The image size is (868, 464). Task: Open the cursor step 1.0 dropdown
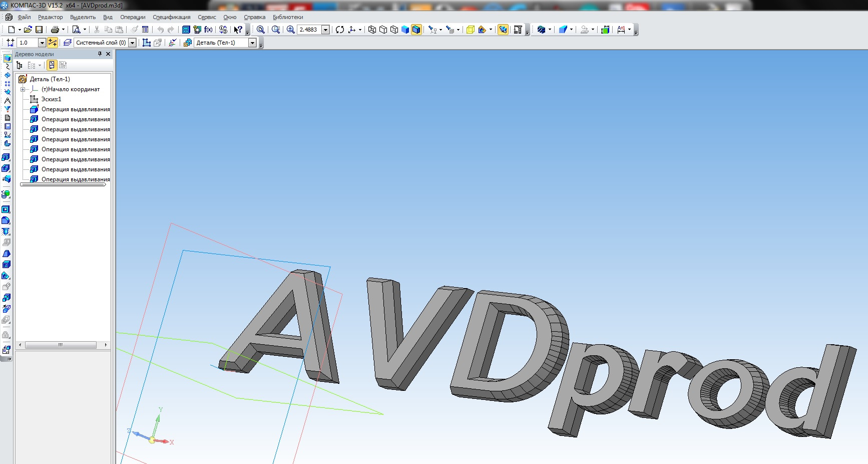pos(42,43)
